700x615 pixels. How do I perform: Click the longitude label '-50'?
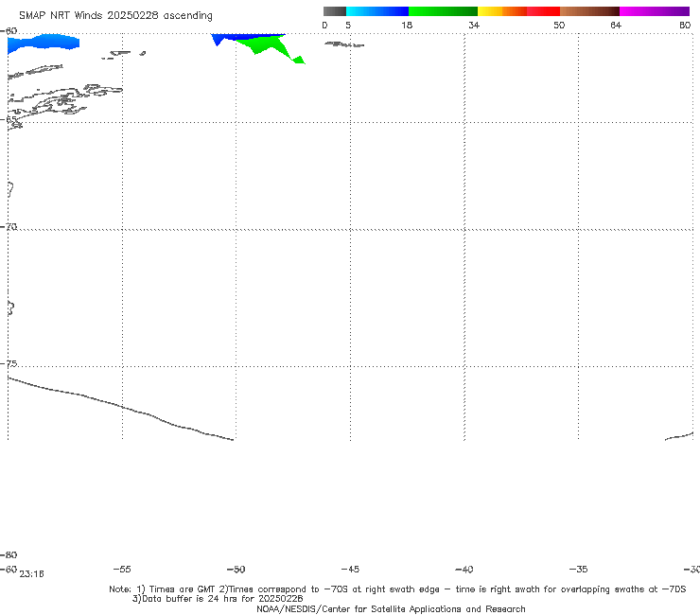(236, 569)
